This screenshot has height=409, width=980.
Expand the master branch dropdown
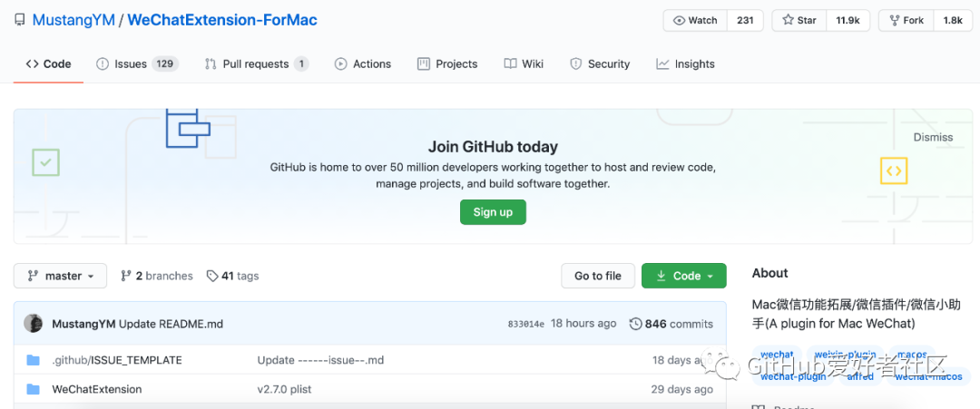[61, 276]
